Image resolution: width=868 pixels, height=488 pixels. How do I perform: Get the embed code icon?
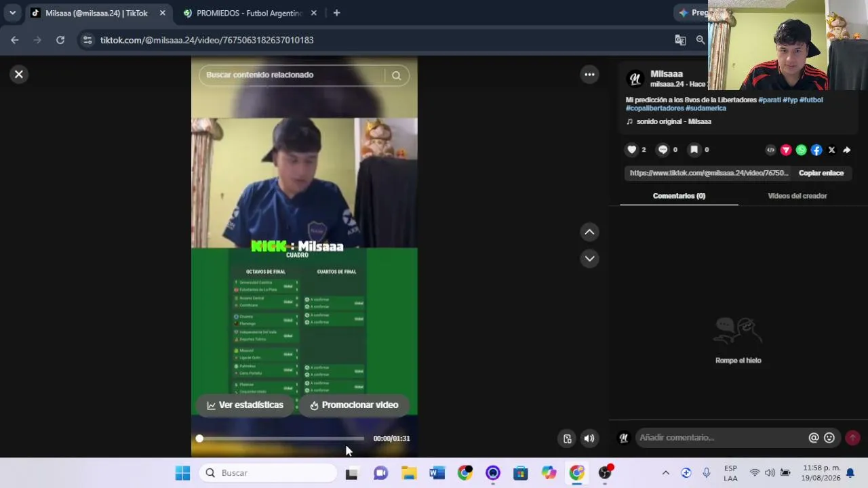[x=770, y=150]
